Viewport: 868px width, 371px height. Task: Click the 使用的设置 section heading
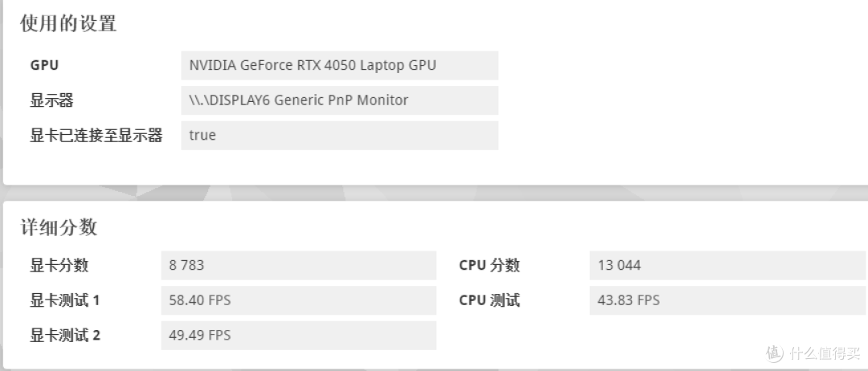tap(68, 24)
